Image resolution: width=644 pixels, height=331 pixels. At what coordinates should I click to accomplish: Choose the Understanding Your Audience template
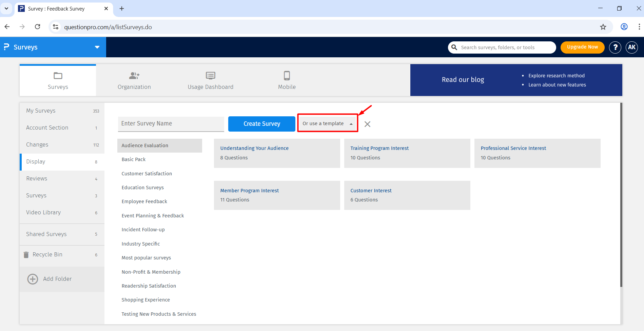[x=277, y=153]
